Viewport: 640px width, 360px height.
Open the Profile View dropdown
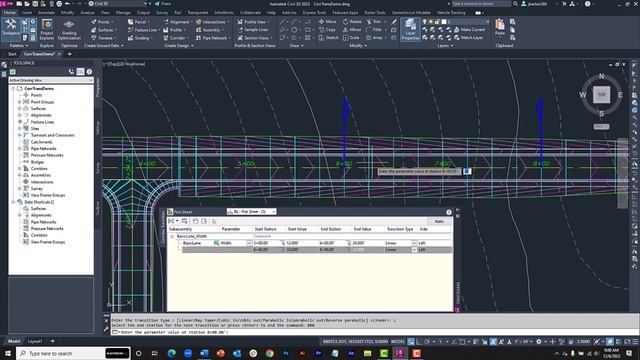click(x=253, y=22)
